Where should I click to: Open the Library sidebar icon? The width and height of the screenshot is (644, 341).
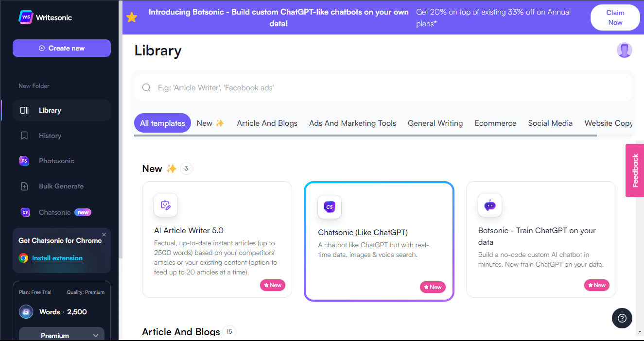[x=24, y=110]
